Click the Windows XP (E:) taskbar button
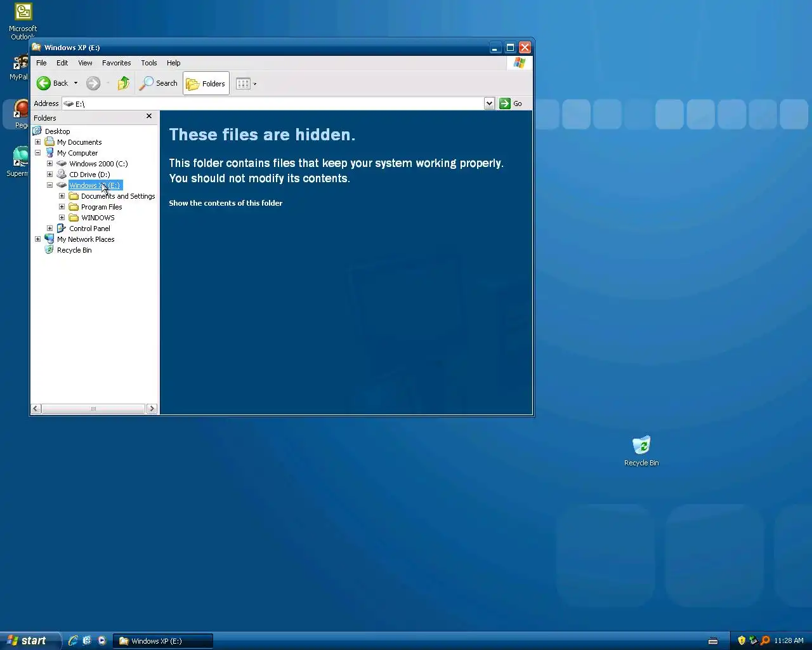Image resolution: width=812 pixels, height=650 pixels. click(163, 641)
